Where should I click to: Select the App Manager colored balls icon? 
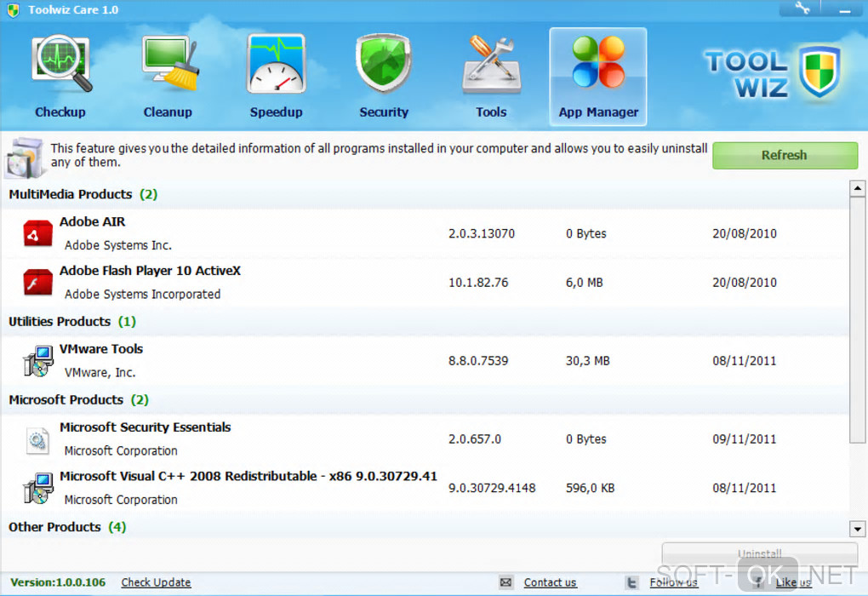click(x=598, y=62)
